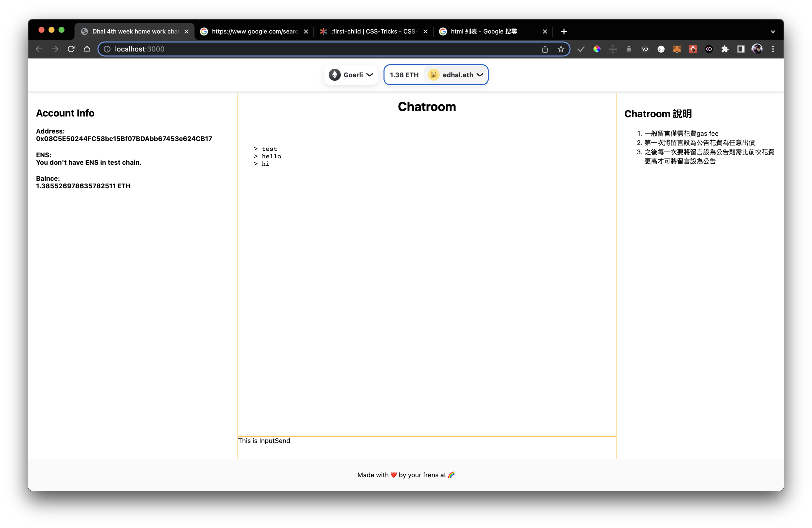
Task: Click the 1.38 ETH balance button
Action: pyautogui.click(x=404, y=75)
